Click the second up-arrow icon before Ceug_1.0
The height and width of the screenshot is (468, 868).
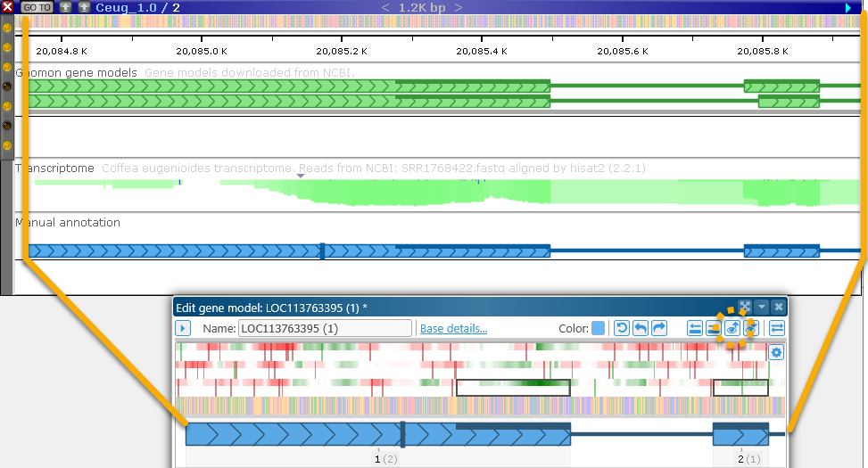(x=84, y=7)
